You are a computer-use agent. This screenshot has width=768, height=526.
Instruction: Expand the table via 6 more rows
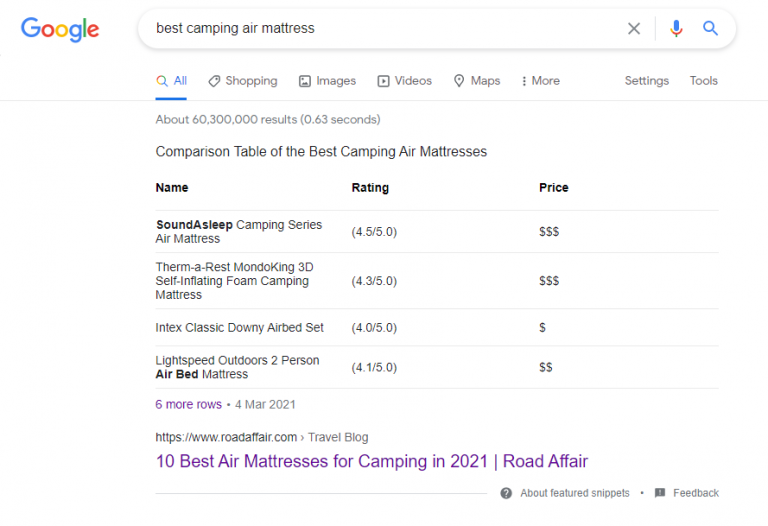pyautogui.click(x=189, y=405)
